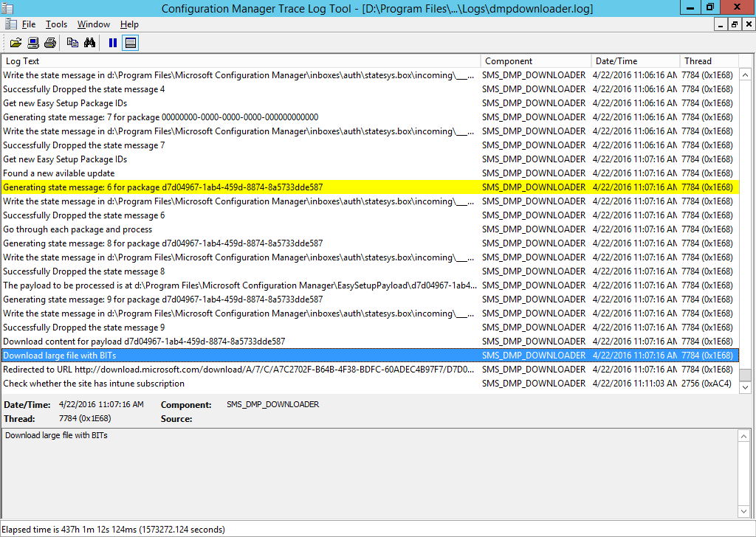Click the Date/Time column header
The height and width of the screenshot is (537, 756).
636,61
